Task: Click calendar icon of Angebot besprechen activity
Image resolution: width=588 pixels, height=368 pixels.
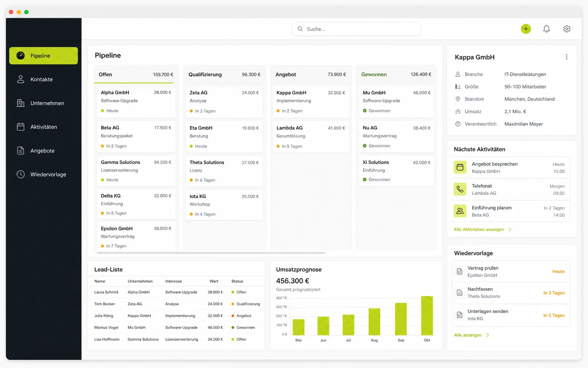Action: 460,167
